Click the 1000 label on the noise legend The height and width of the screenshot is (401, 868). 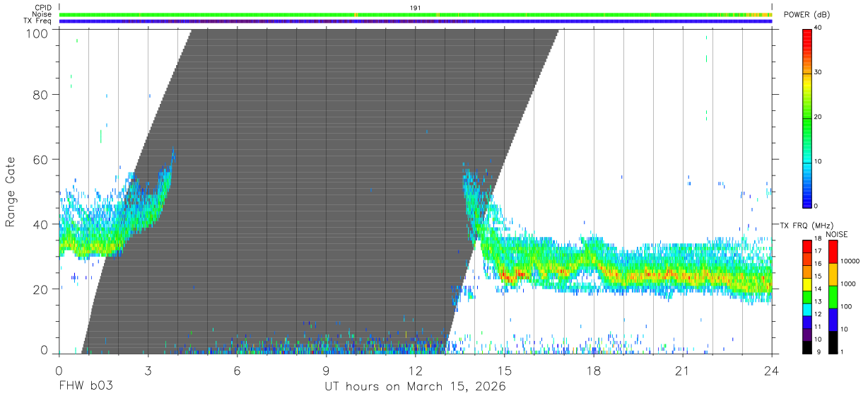point(848,284)
